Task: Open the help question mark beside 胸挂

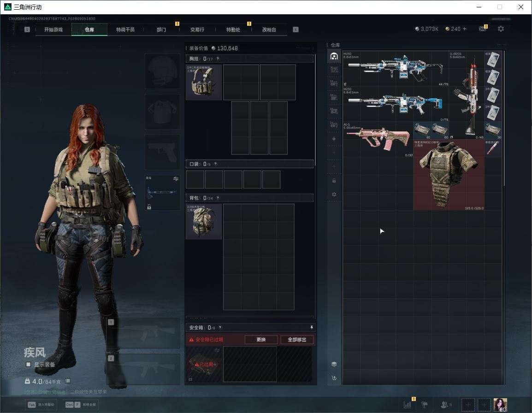Action: click(218, 59)
